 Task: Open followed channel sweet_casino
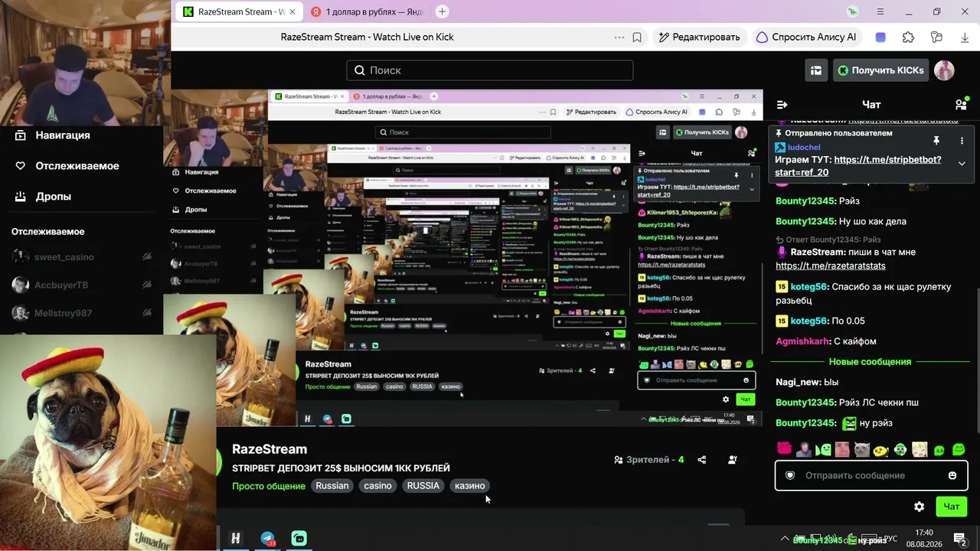tap(82, 257)
